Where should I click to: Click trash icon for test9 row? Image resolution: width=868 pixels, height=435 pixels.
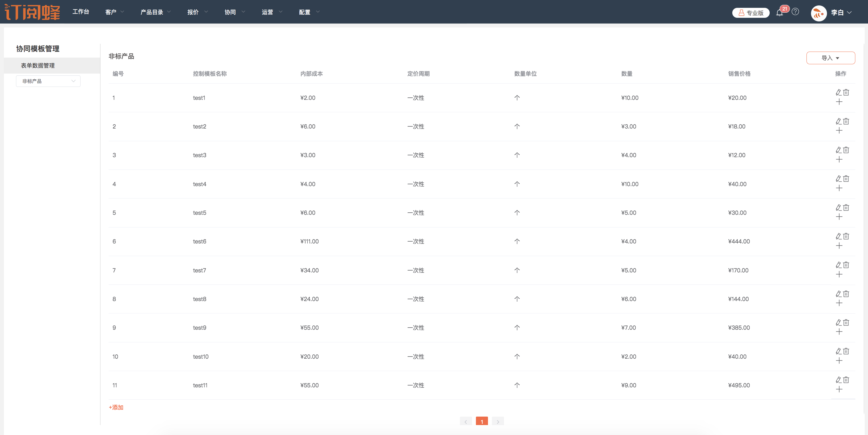[846, 322]
